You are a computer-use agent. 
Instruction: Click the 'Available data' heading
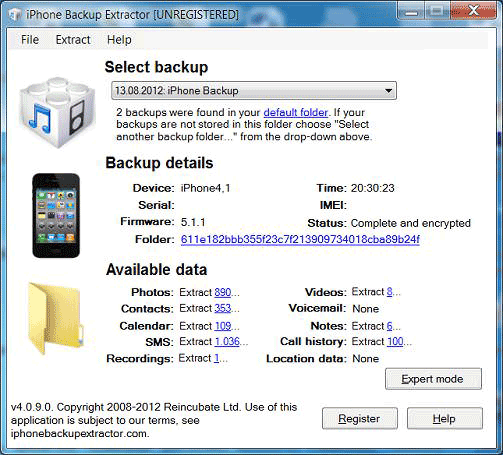coord(156,269)
